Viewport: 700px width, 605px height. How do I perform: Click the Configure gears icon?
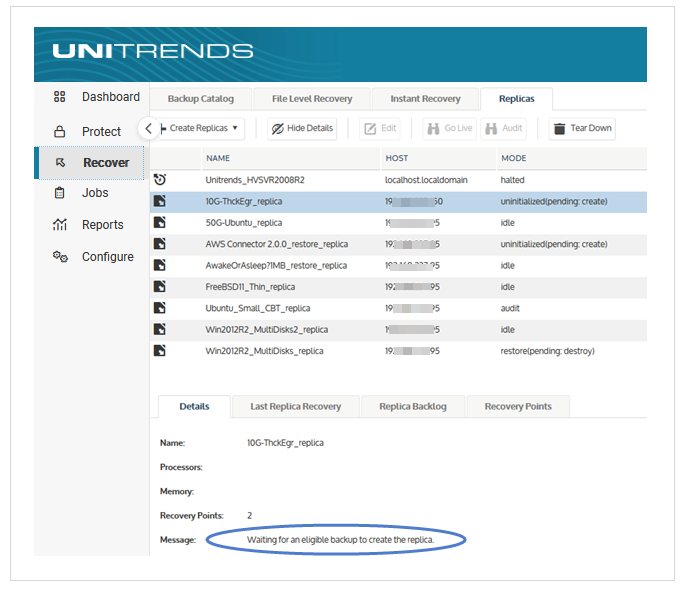click(60, 256)
